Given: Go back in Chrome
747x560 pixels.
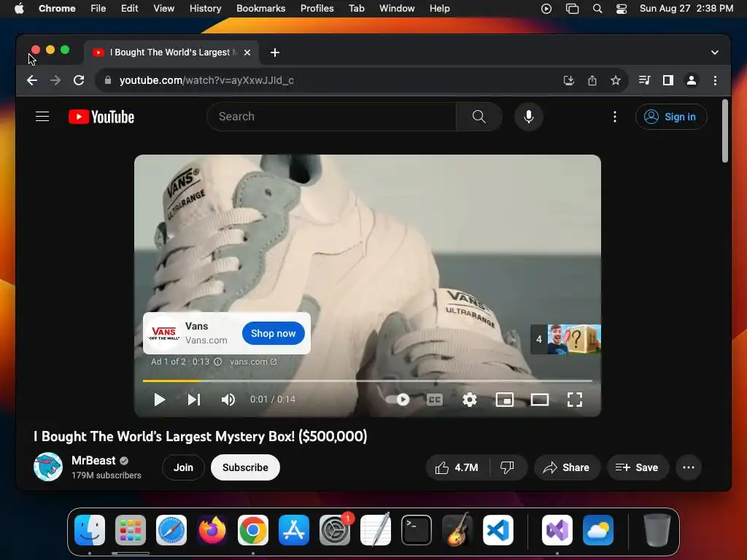Looking at the screenshot, I should pos(32,80).
